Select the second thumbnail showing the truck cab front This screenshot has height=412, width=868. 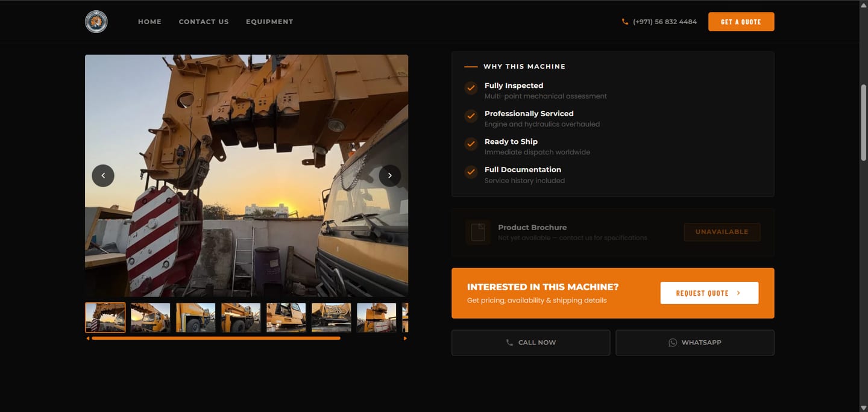point(151,317)
